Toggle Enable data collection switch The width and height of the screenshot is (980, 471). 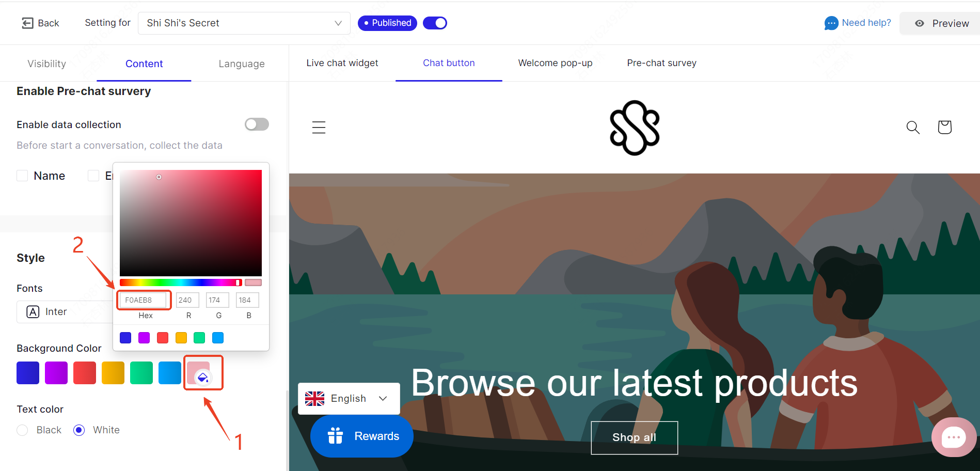coord(257,124)
